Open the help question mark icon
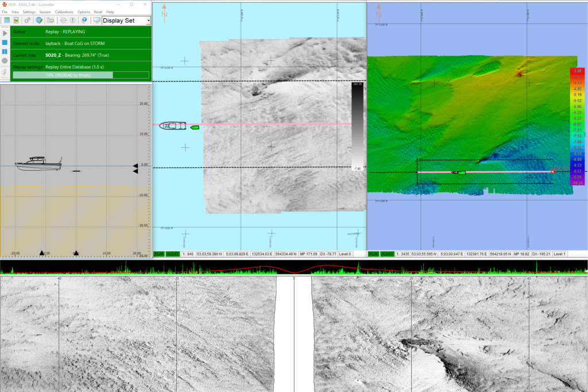This screenshot has height=392, width=588. click(84, 20)
